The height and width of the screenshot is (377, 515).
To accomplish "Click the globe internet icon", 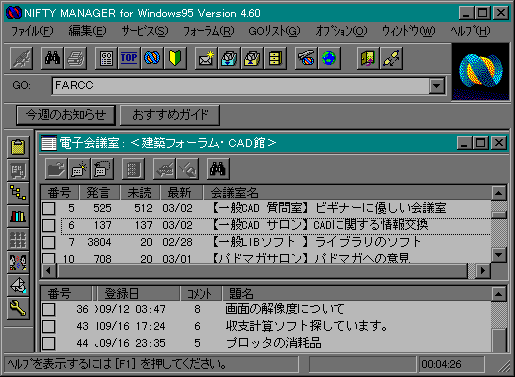I will click(329, 58).
